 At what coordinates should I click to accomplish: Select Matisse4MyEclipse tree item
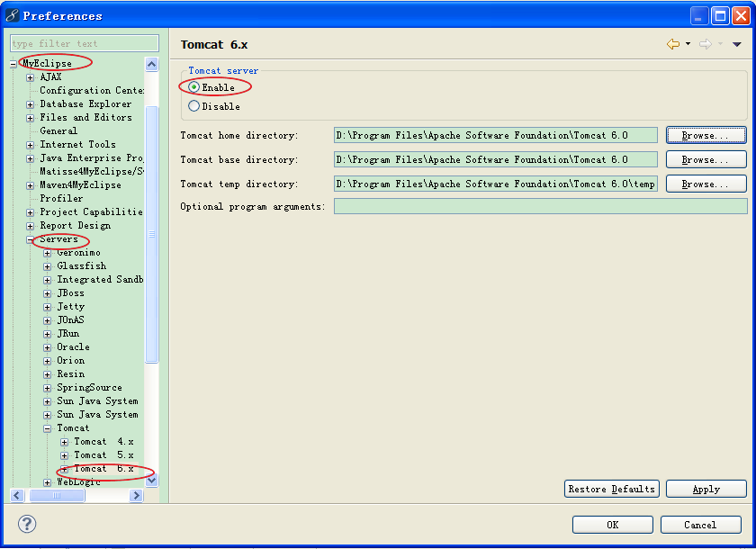[92, 171]
